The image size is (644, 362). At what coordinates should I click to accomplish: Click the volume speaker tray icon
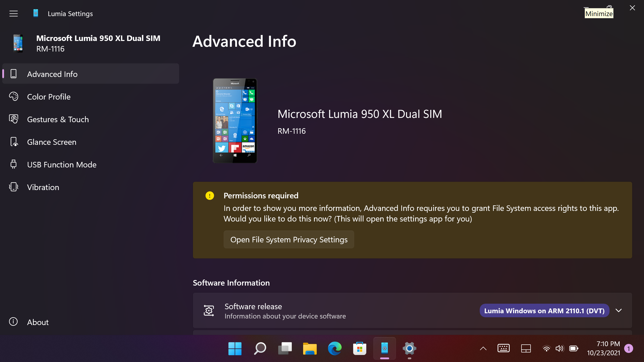click(560, 348)
